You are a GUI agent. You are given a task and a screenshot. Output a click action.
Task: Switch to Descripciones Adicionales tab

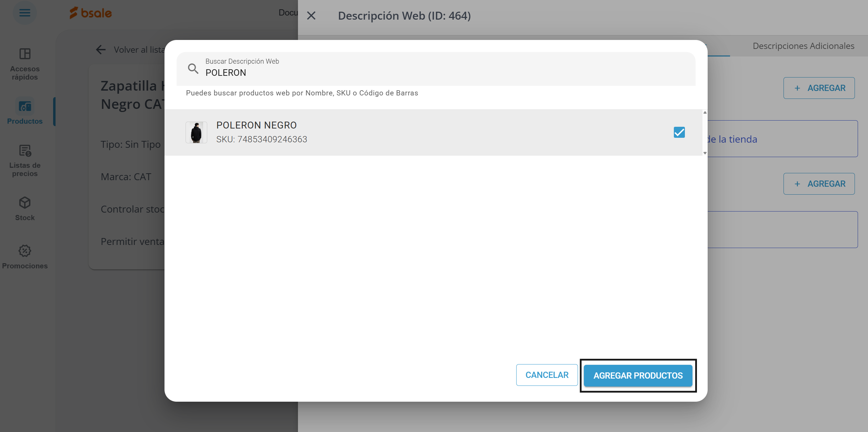point(803,46)
